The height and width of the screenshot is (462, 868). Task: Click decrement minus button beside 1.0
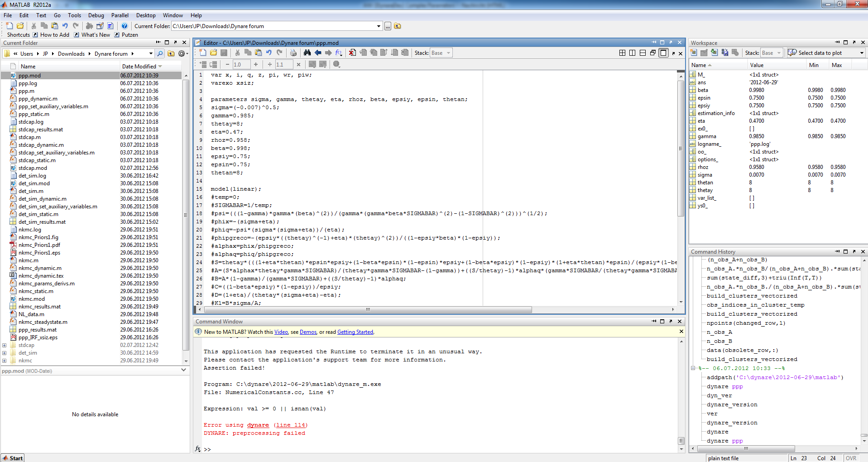pos(227,64)
